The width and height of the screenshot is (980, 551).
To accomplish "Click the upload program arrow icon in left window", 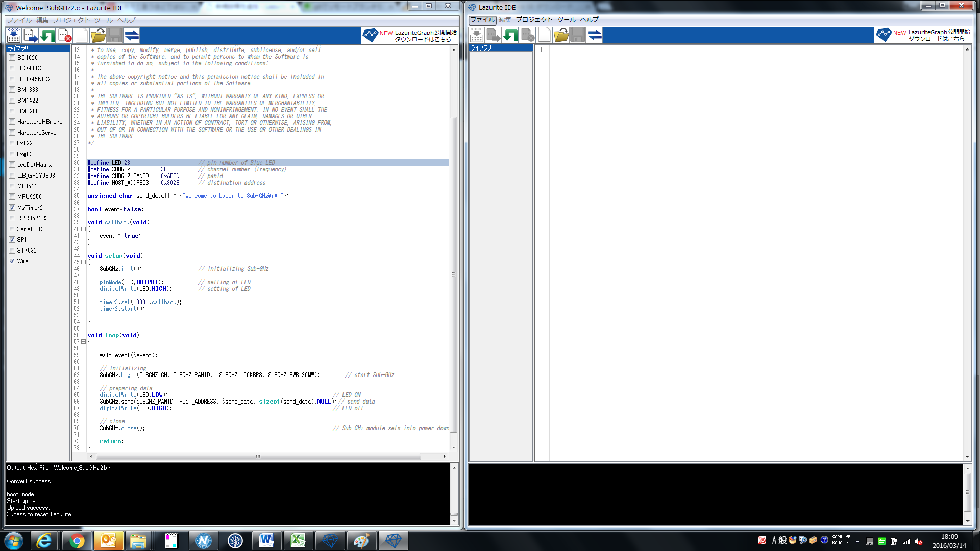I will (31, 35).
